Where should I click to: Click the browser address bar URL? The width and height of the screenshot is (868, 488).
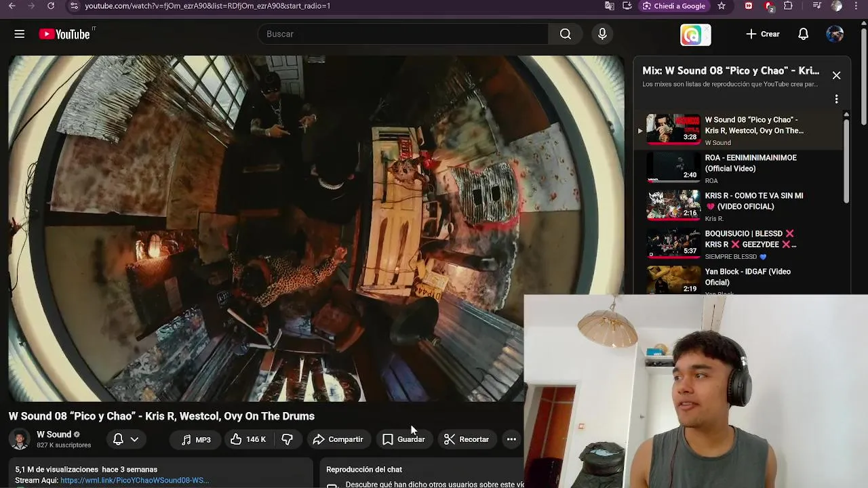[208, 6]
